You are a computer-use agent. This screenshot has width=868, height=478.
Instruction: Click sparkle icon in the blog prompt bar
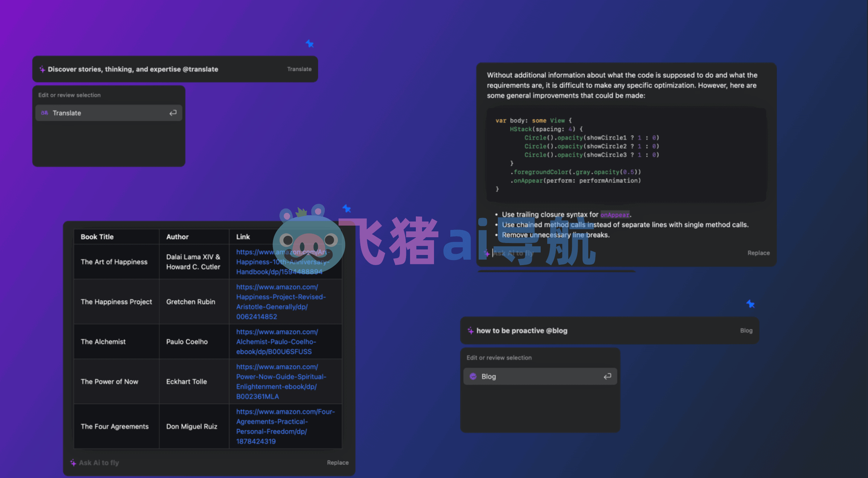471,331
